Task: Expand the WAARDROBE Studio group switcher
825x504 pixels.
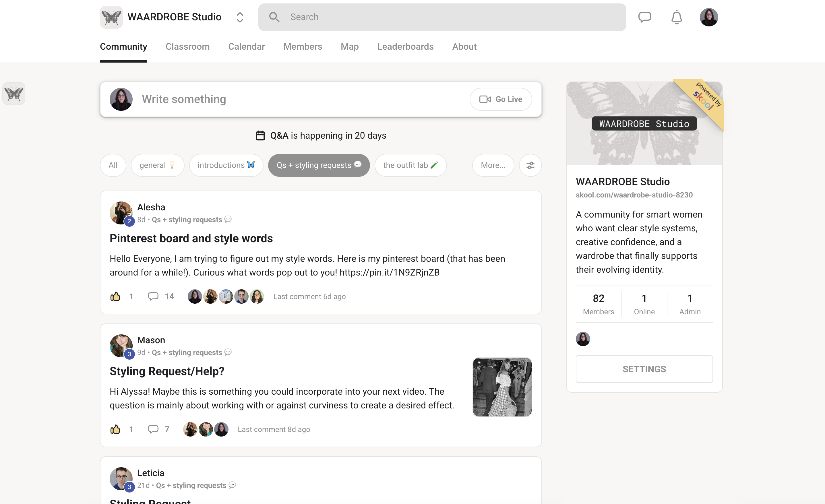Action: coord(240,17)
